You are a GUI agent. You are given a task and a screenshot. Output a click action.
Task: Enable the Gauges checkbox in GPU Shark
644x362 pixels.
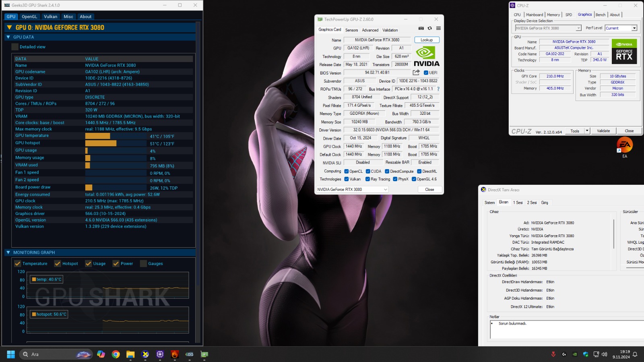click(143, 264)
